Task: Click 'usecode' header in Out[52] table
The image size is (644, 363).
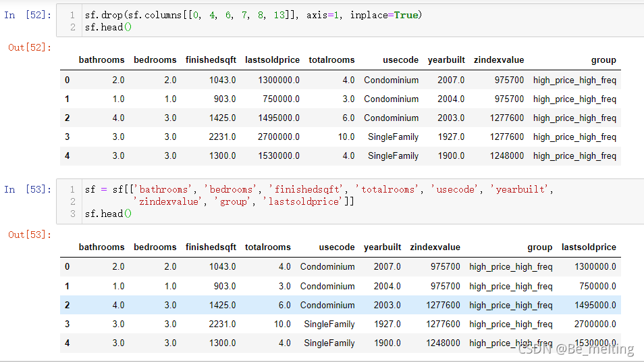Action: (400, 60)
